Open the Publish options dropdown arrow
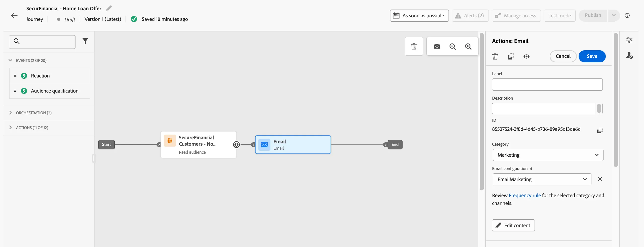The image size is (644, 247). [614, 16]
